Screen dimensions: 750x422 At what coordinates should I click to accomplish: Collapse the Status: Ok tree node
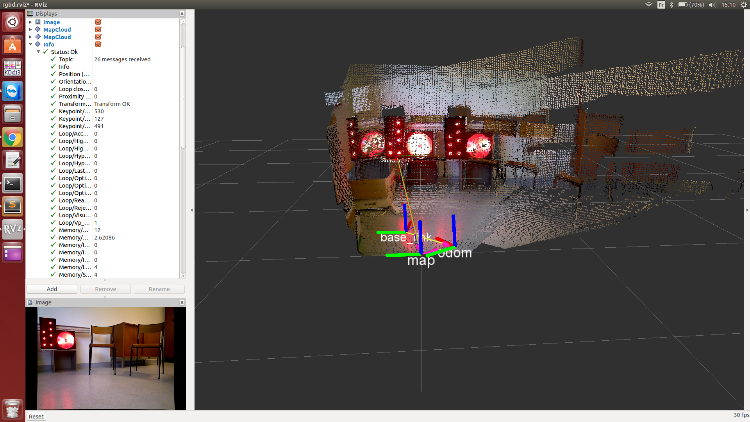(37, 51)
